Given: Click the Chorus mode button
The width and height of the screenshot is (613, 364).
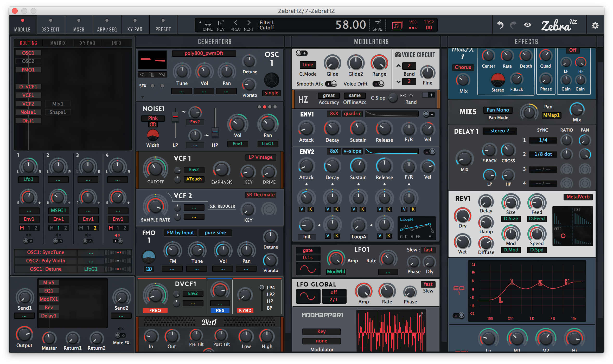Looking at the screenshot, I should click(463, 67).
